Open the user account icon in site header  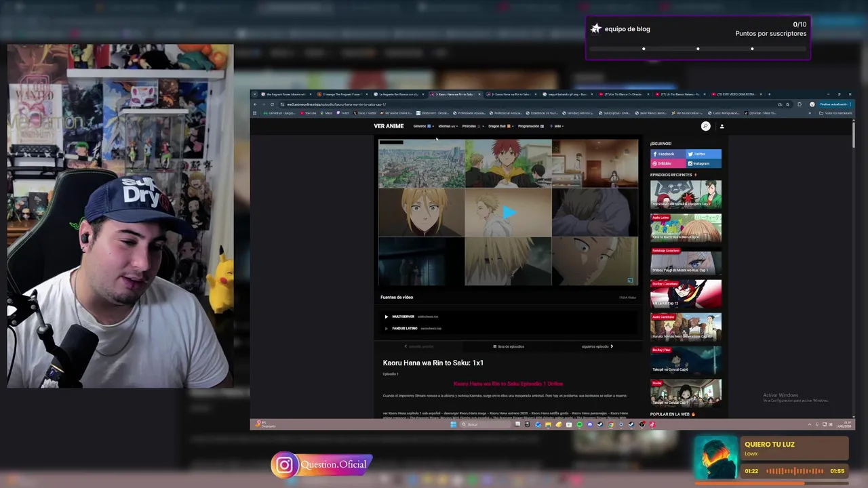(x=722, y=126)
